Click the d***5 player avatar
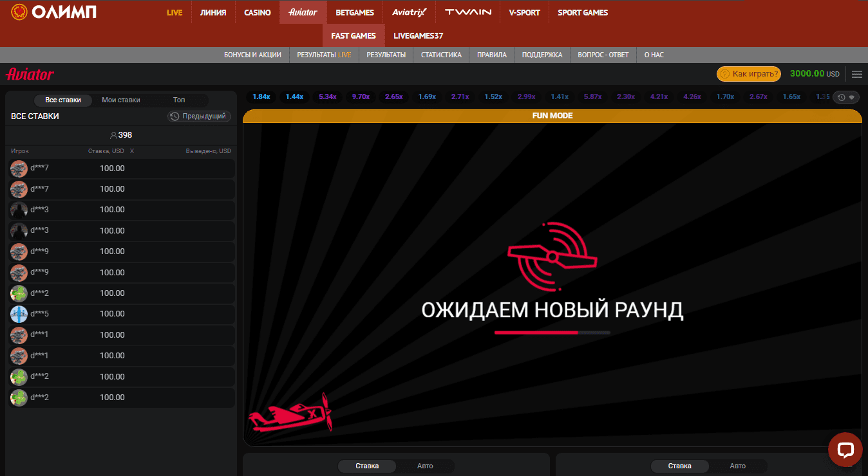 tap(19, 314)
